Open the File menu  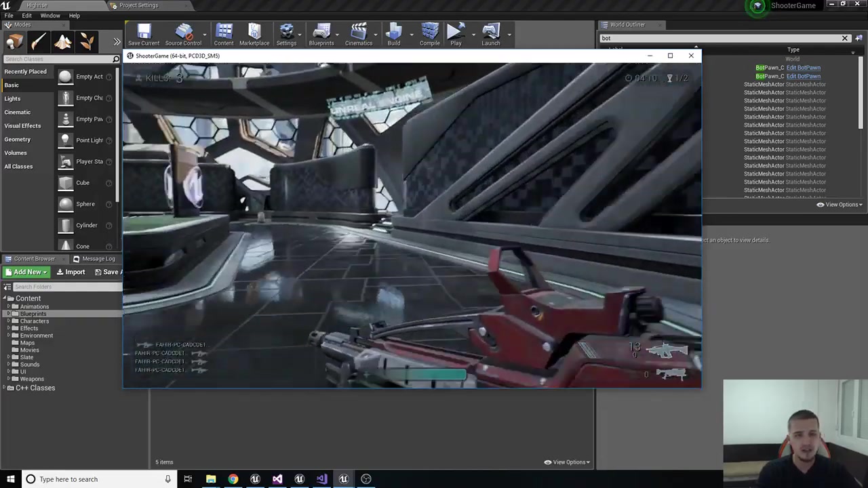click(9, 16)
